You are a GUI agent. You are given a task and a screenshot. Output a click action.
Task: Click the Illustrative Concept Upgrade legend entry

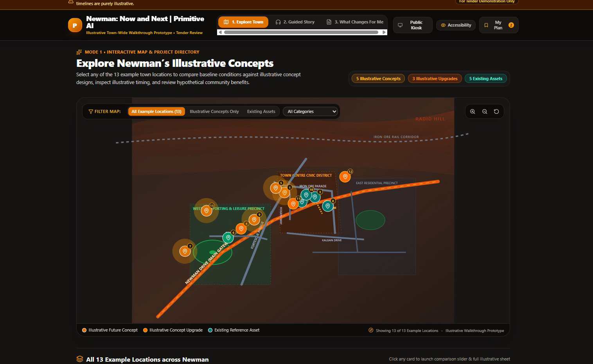point(173,330)
